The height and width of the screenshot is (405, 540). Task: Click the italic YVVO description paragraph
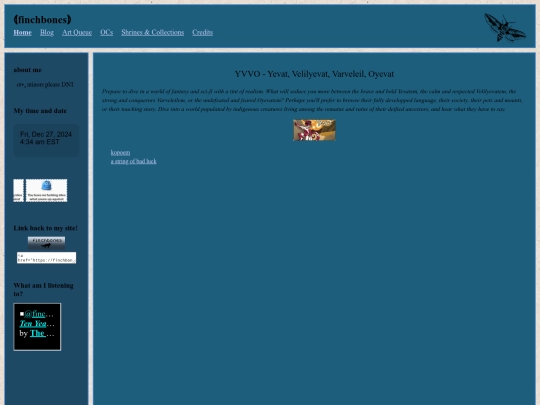313,100
